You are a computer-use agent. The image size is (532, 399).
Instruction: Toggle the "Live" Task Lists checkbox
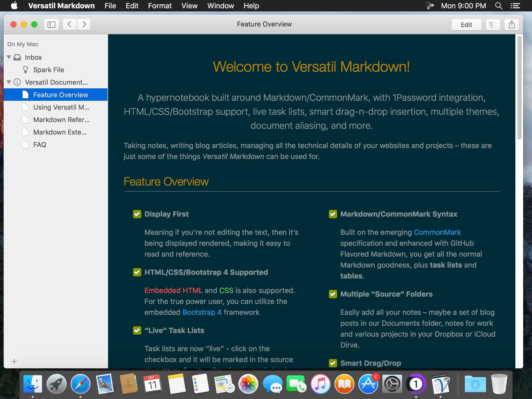pyautogui.click(x=137, y=330)
